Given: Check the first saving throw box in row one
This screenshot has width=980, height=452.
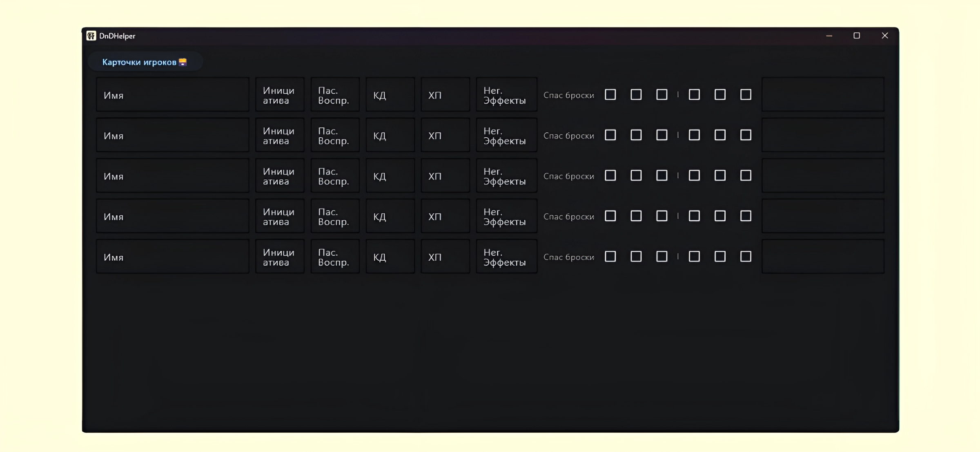Looking at the screenshot, I should (610, 95).
